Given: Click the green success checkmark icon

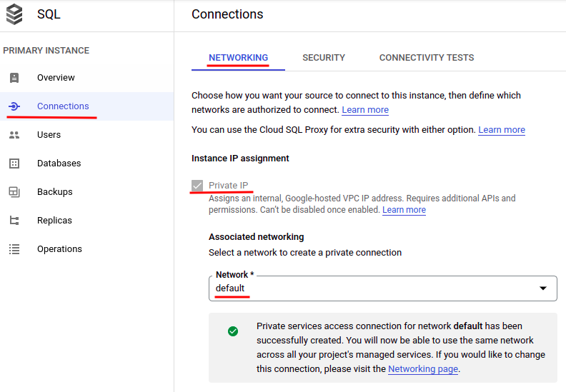Looking at the screenshot, I should (x=233, y=331).
